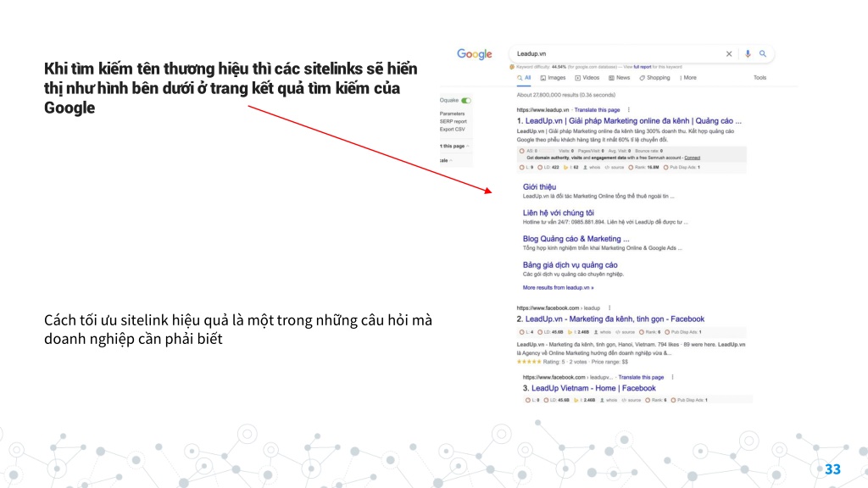
Task: Start voice search with the microphone icon
Action: tap(748, 53)
